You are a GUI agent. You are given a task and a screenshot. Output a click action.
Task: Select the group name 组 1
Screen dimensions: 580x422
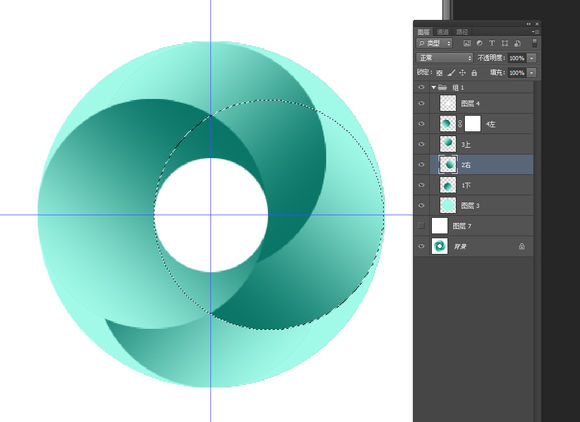coord(458,88)
